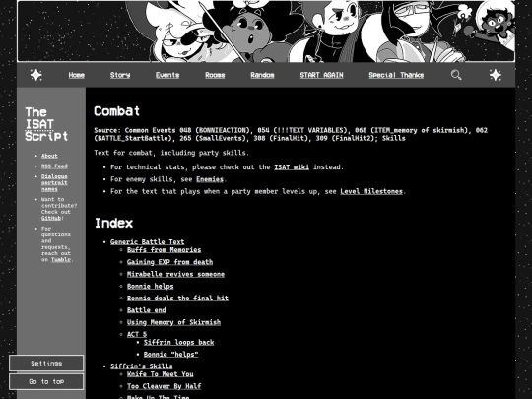Click 'Text for combat, including party skills.'
This screenshot has width=532, height=399.
click(x=171, y=153)
